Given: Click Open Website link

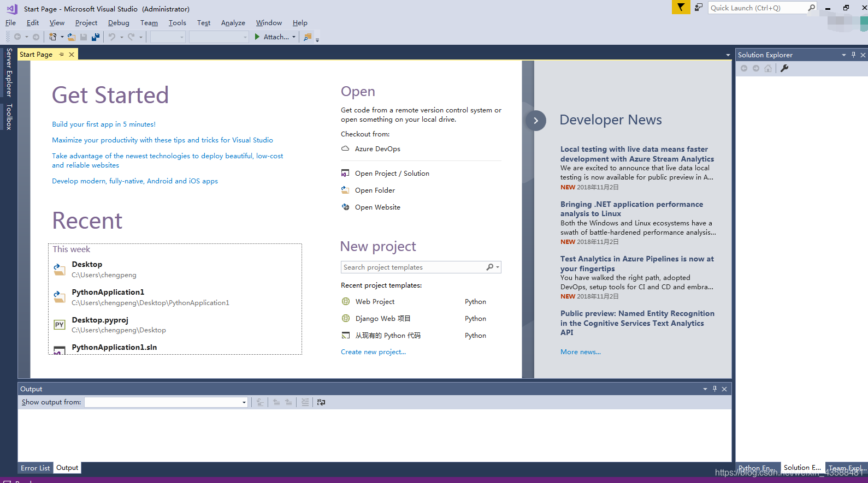Looking at the screenshot, I should 377,207.
